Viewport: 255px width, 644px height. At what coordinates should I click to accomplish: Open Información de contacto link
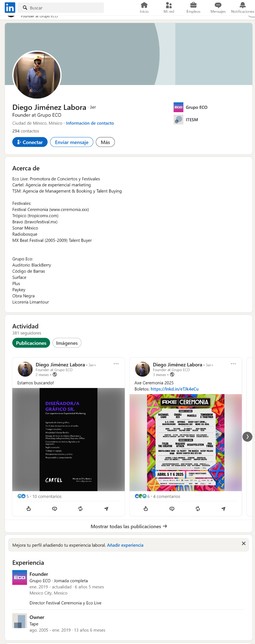point(90,123)
